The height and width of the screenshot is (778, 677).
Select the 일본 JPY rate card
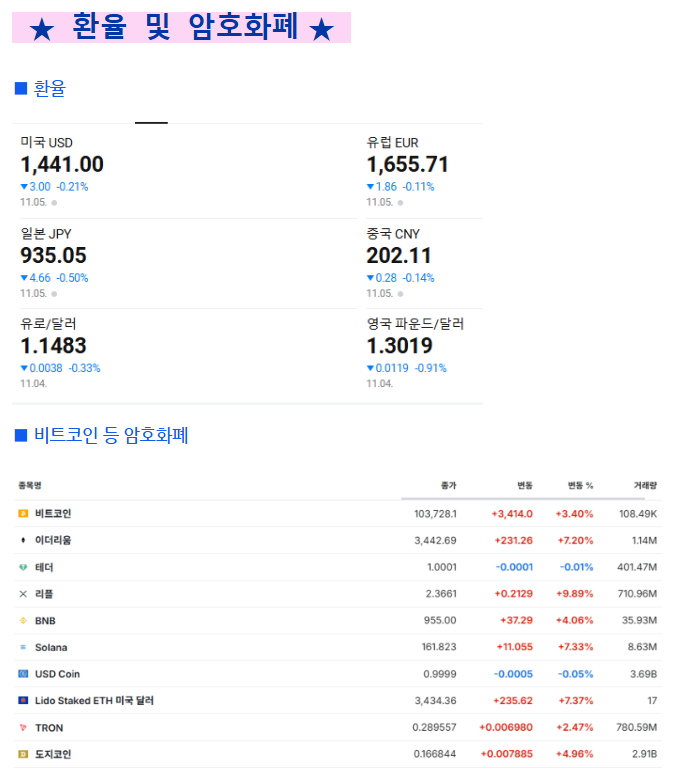tap(54, 256)
